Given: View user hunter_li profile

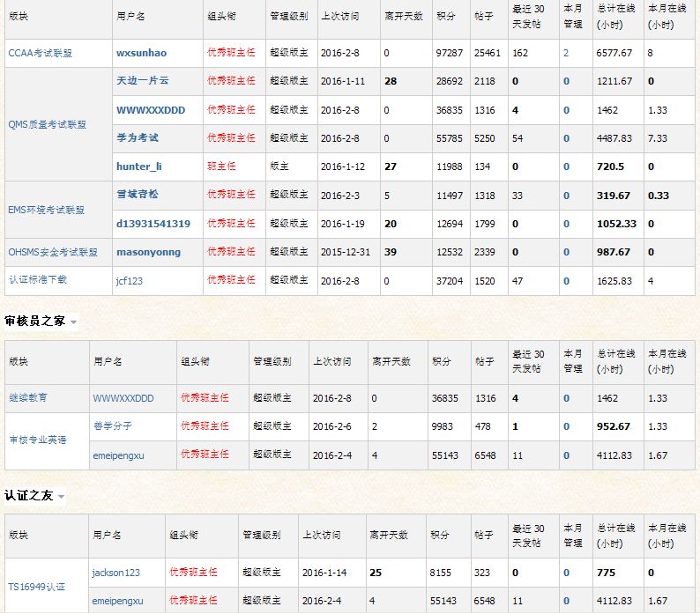Looking at the screenshot, I should click(139, 166).
